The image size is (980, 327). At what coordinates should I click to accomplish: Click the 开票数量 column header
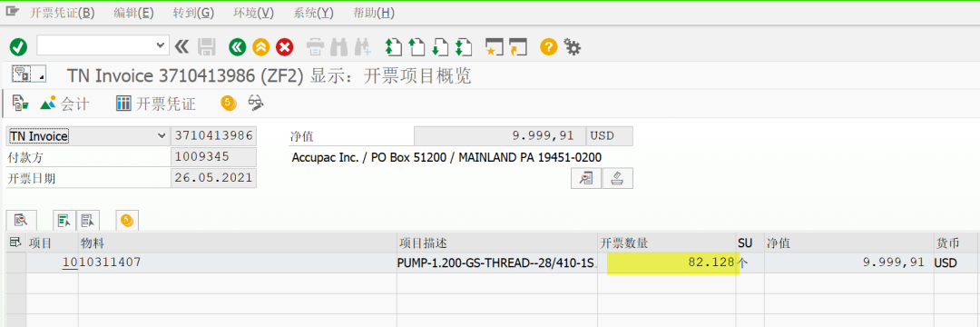pyautogui.click(x=667, y=243)
